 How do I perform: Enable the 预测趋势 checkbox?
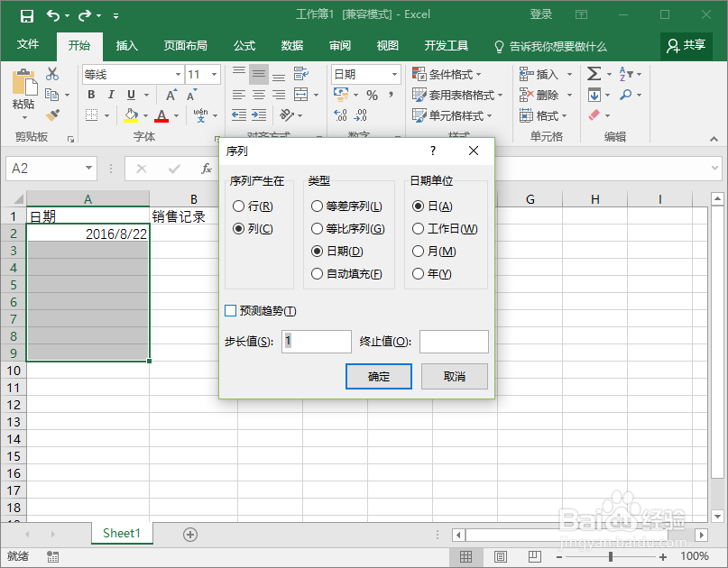click(x=228, y=310)
